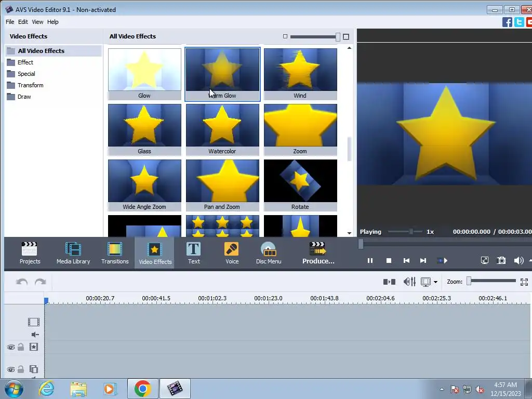This screenshot has width=532, height=399.
Task: Open Google Chrome from the taskbar
Action: pyautogui.click(x=142, y=389)
